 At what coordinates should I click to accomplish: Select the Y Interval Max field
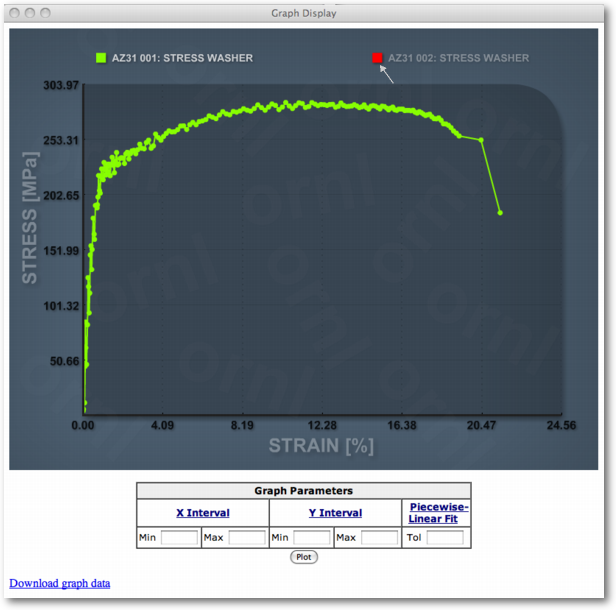[x=379, y=538]
